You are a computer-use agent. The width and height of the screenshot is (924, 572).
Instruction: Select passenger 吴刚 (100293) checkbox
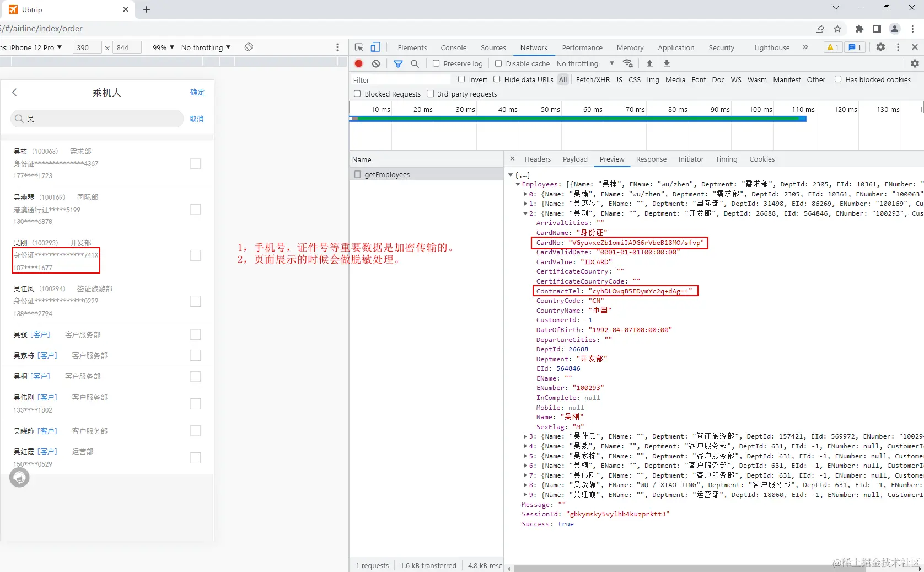click(195, 255)
